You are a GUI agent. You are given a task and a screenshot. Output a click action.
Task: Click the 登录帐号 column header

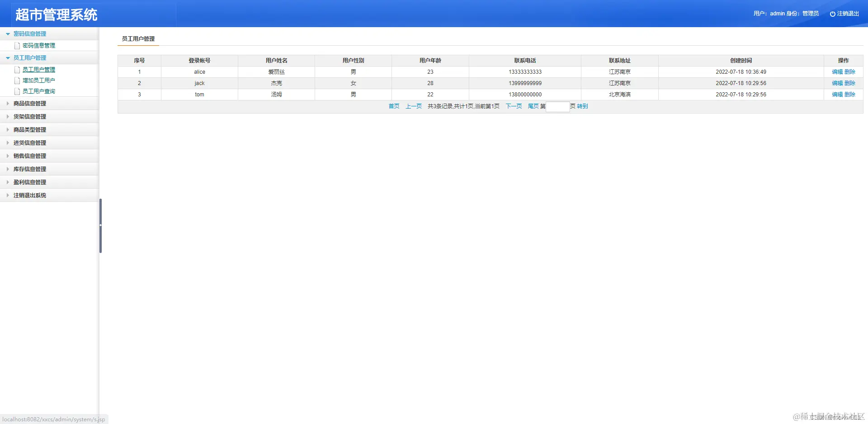click(199, 61)
